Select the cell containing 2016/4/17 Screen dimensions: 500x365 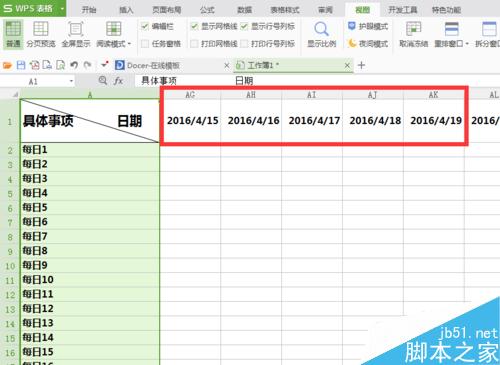pos(312,121)
